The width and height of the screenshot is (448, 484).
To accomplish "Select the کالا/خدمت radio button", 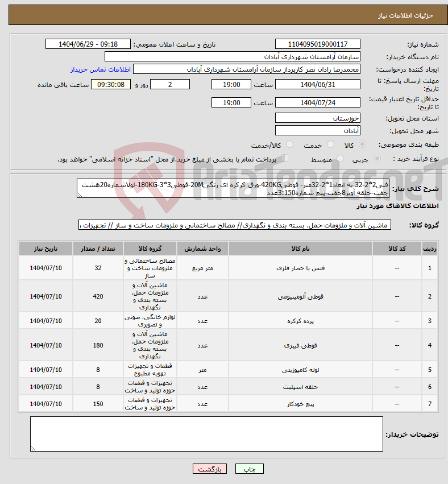I will 290,144.
